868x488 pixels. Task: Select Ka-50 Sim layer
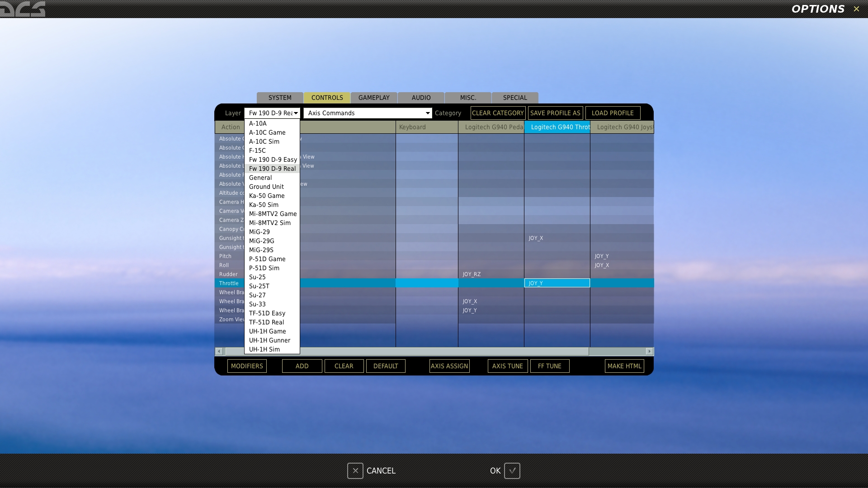272,205
